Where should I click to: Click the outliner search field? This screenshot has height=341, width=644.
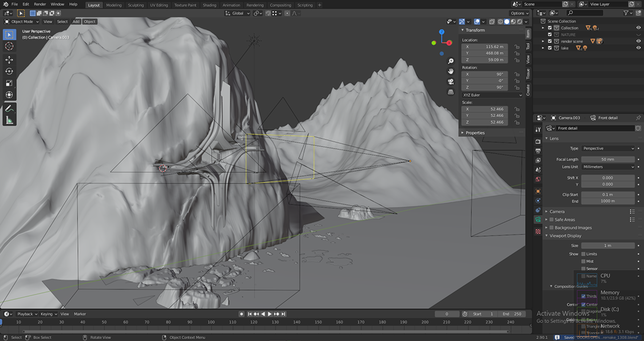[585, 13]
